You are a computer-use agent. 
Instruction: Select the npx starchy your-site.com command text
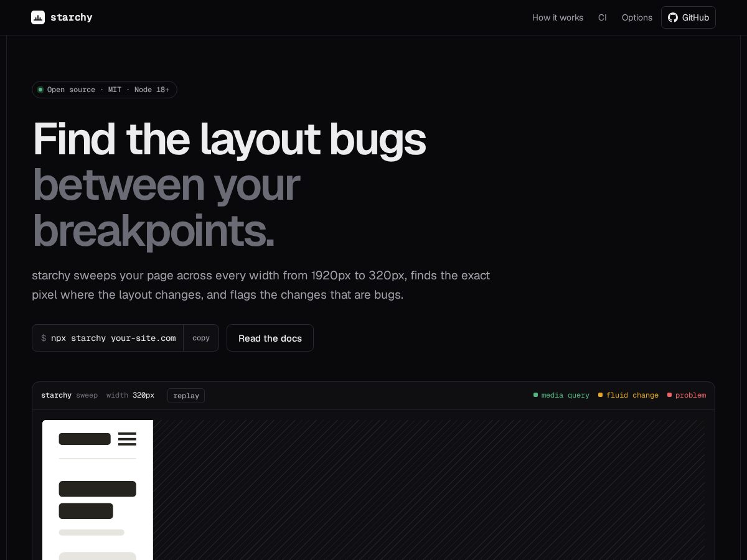pos(113,338)
